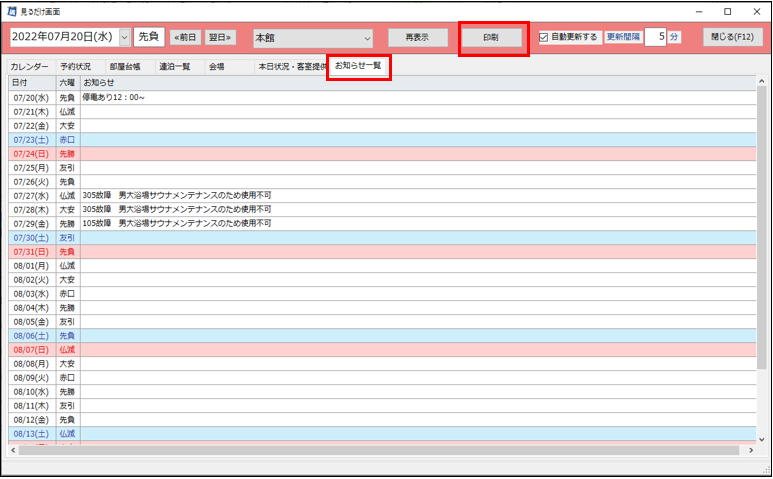
Task: Select the お知らせ一覧 tab
Action: pyautogui.click(x=358, y=66)
